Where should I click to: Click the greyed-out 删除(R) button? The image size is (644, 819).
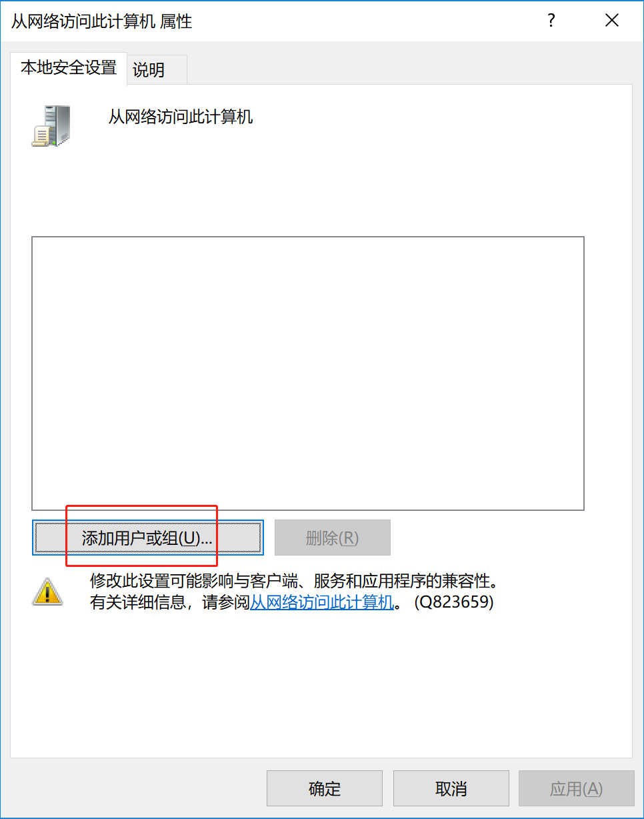click(x=332, y=538)
